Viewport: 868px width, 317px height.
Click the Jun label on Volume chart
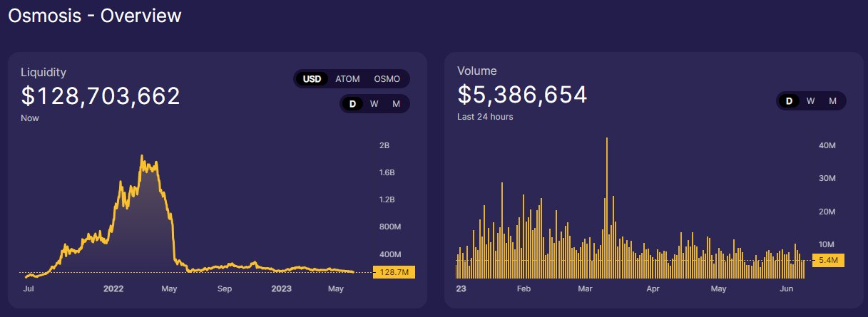tap(787, 289)
